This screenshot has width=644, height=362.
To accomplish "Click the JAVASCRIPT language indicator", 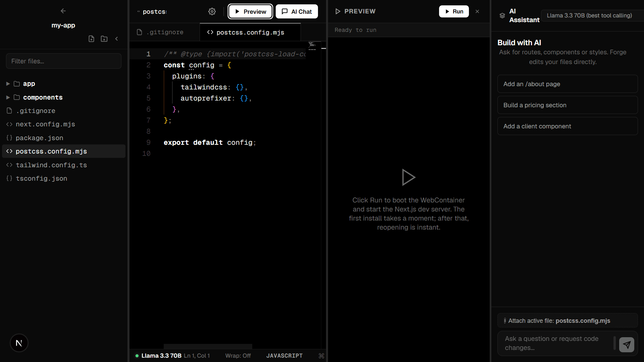I will click(x=284, y=356).
